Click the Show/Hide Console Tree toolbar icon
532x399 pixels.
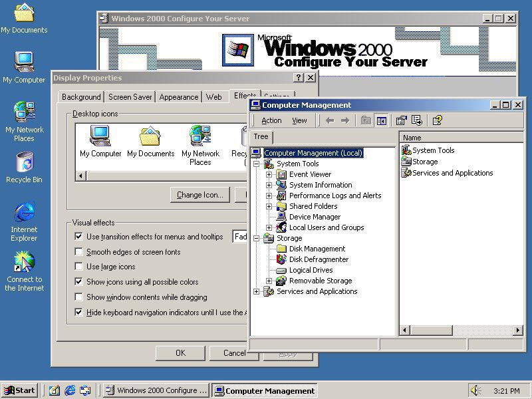coord(381,120)
